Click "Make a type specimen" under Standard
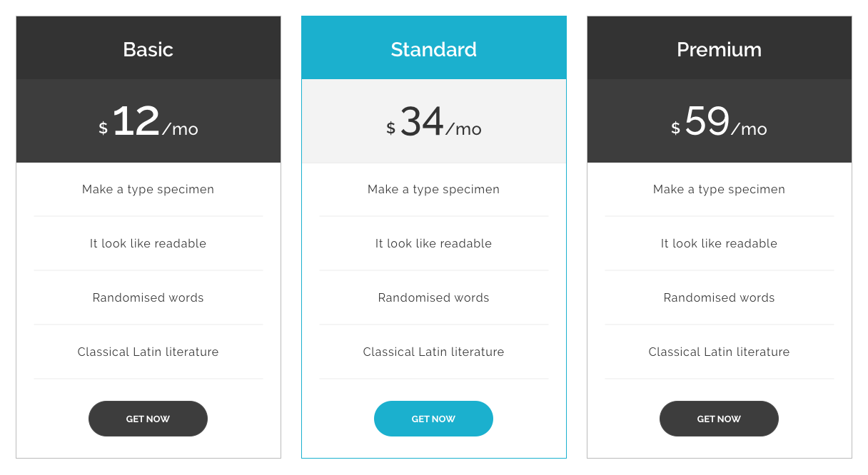The height and width of the screenshot is (475, 868). 434,189
